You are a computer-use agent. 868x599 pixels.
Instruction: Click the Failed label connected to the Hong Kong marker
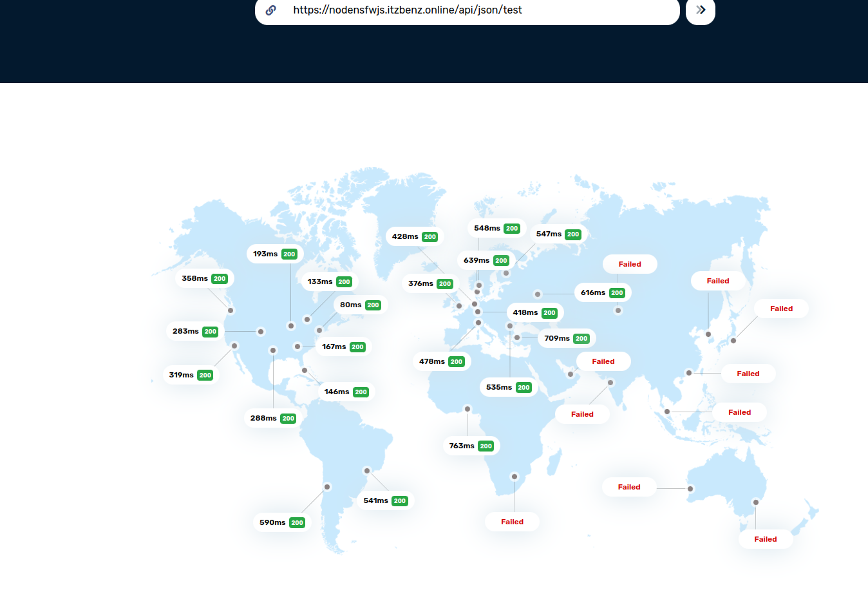[748, 374]
